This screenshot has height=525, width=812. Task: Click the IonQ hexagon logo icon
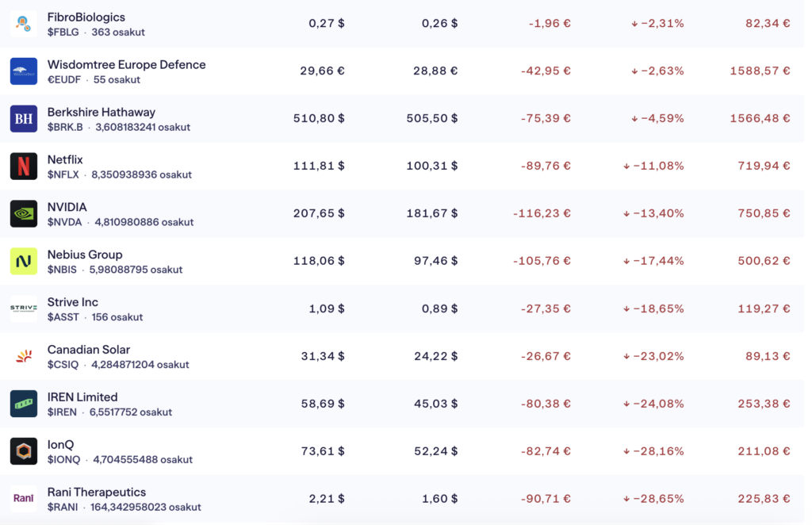coord(24,451)
